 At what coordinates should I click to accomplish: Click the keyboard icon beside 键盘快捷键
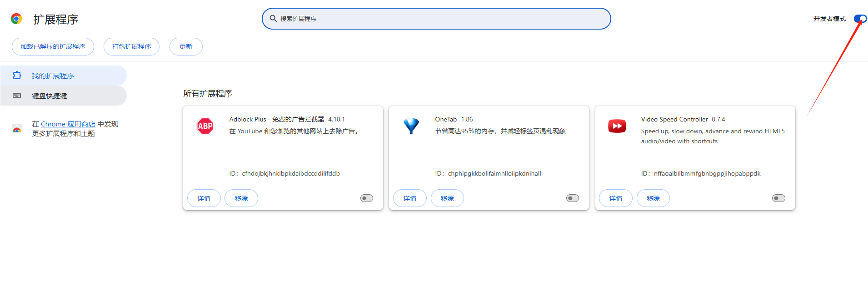17,96
